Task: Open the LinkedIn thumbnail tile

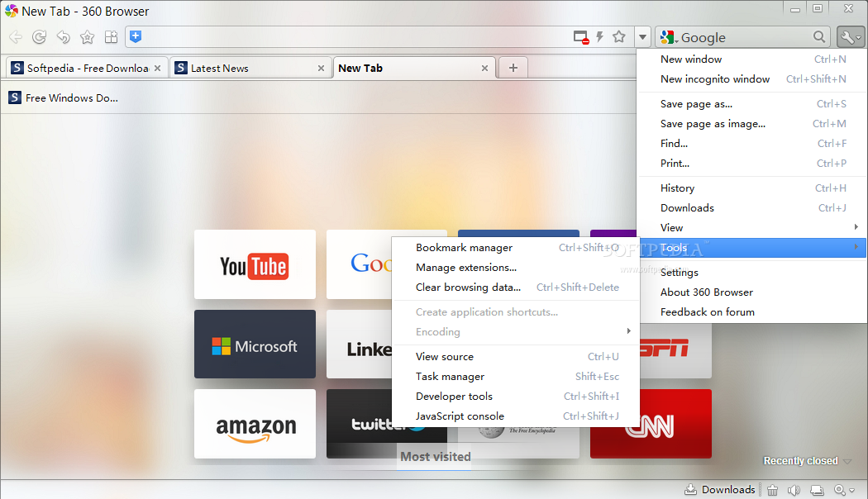Action: pyautogui.click(x=360, y=345)
